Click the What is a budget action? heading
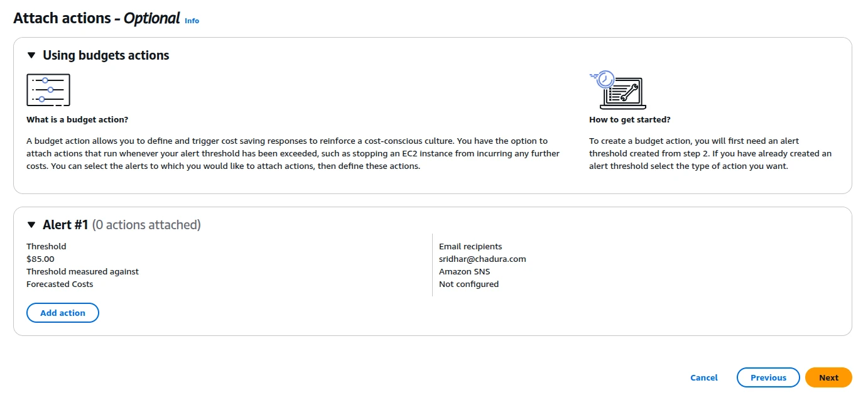Image resolution: width=868 pixels, height=395 pixels. point(77,119)
